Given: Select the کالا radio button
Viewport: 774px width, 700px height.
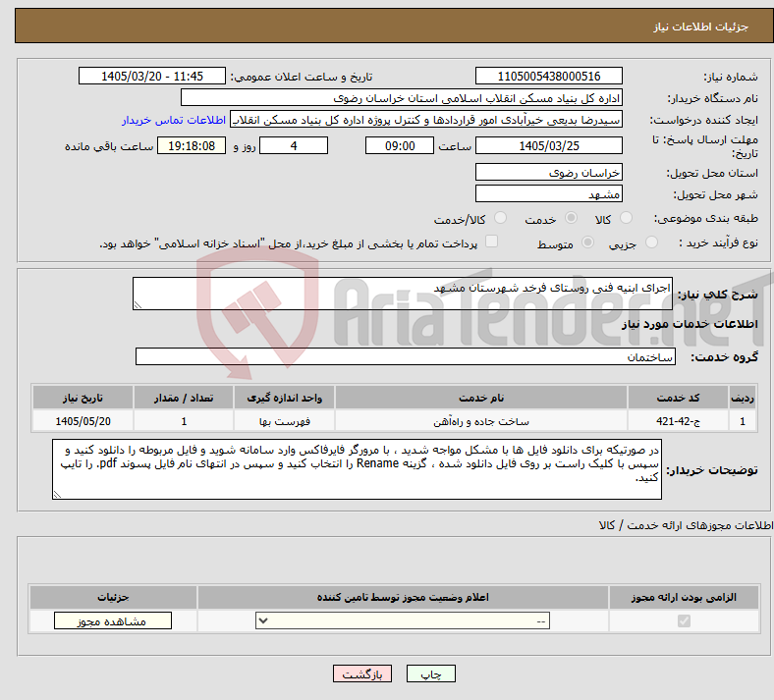Looking at the screenshot, I should (626, 218).
